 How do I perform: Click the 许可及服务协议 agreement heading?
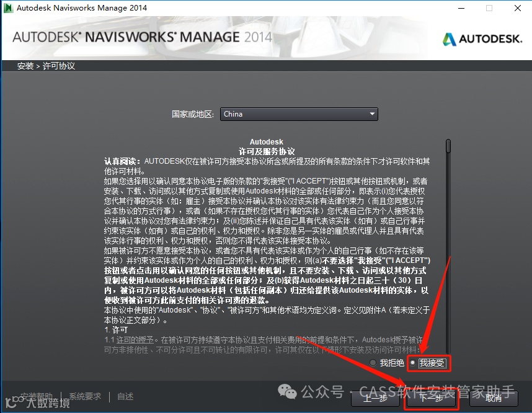pos(267,151)
